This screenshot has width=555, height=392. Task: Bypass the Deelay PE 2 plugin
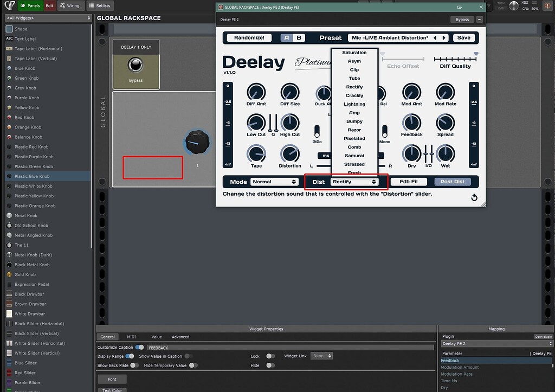pyautogui.click(x=462, y=19)
